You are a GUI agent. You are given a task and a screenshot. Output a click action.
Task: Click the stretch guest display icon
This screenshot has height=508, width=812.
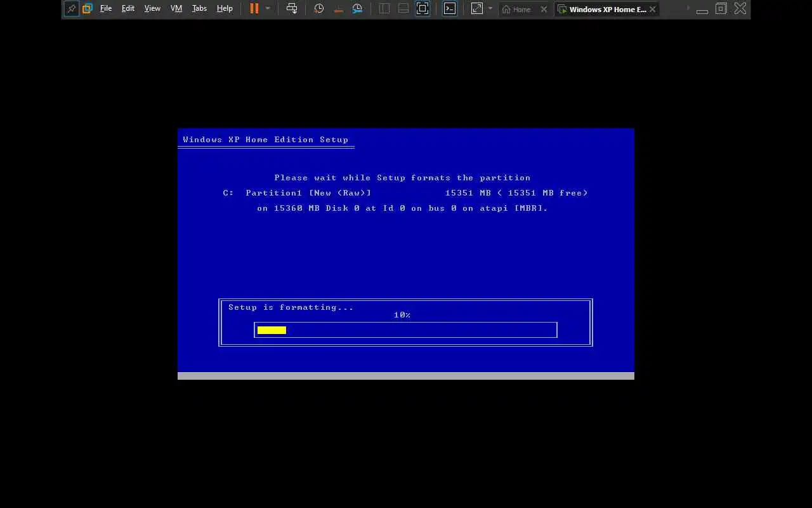477,9
